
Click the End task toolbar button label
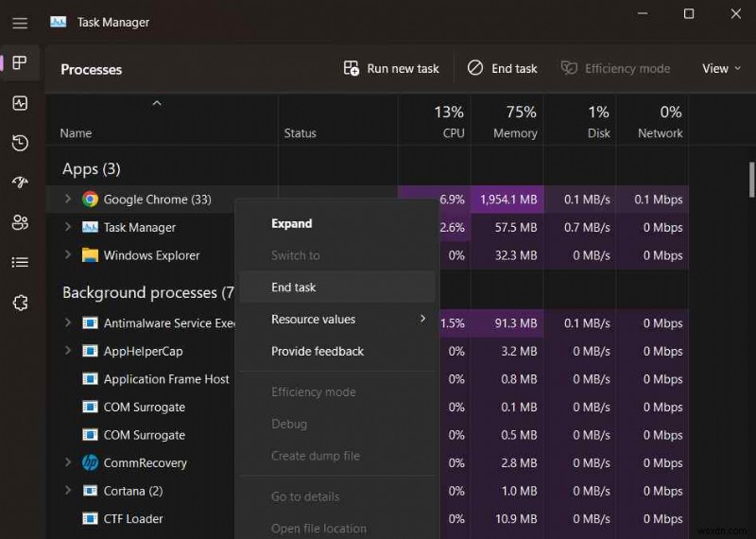pos(514,68)
